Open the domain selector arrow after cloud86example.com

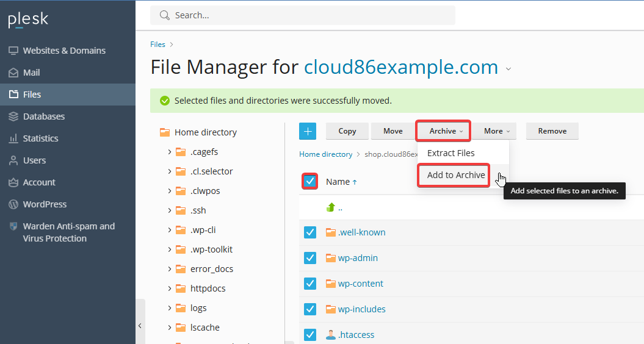508,69
